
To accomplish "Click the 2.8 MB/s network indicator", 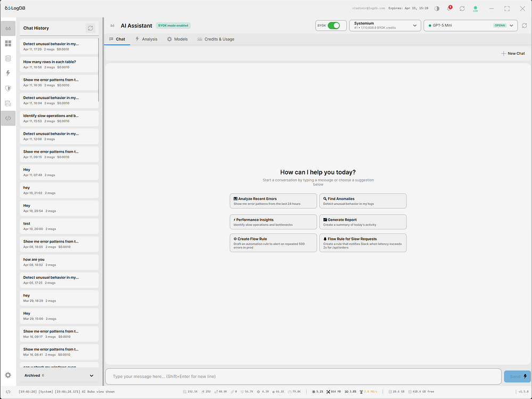I will (369, 392).
